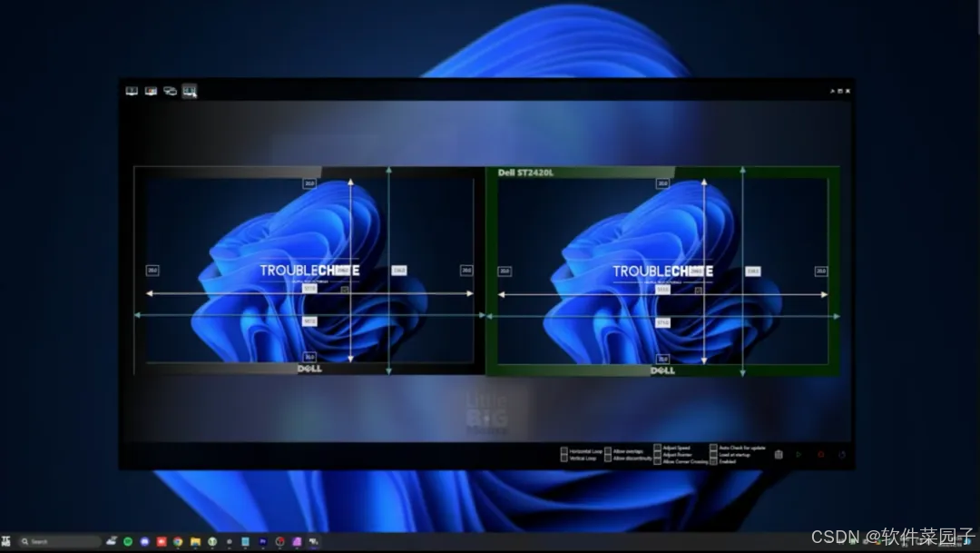This screenshot has width=980, height=553.
Task: Edit right monitor physical height value field
Action: (x=752, y=271)
